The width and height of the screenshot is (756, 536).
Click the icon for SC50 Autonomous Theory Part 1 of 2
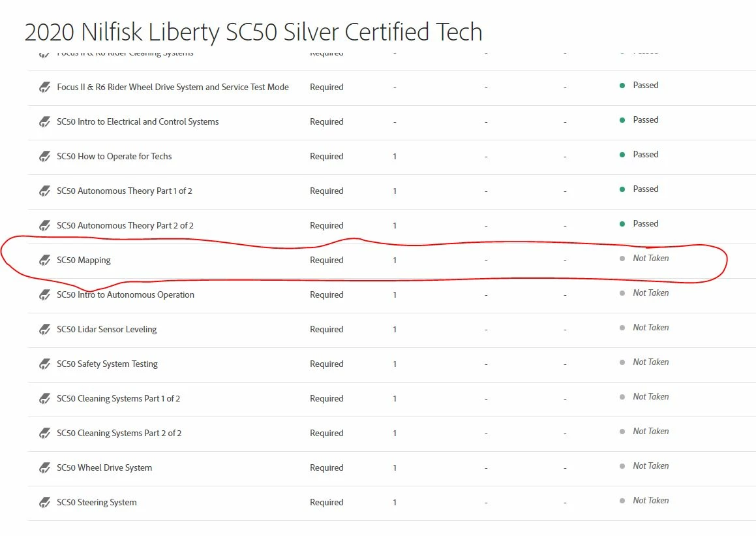44,191
